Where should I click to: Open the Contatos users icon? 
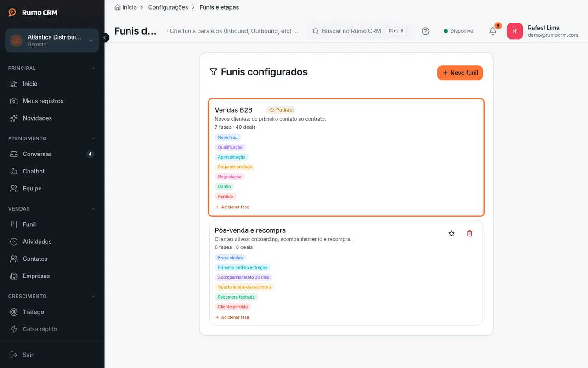click(14, 259)
